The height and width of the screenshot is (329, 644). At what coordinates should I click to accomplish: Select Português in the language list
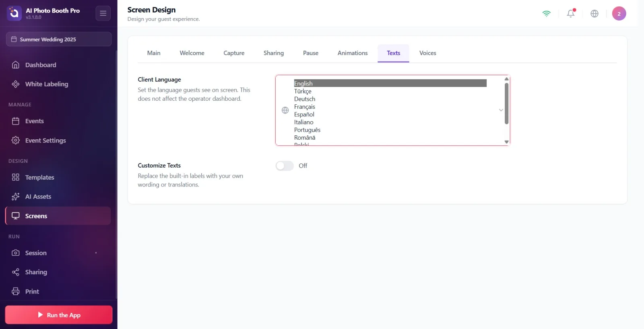[390, 130]
